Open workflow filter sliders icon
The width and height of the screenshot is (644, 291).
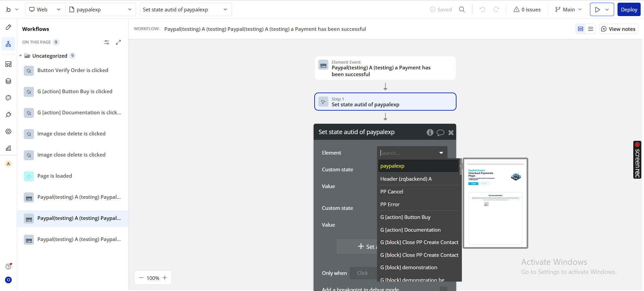point(107,42)
